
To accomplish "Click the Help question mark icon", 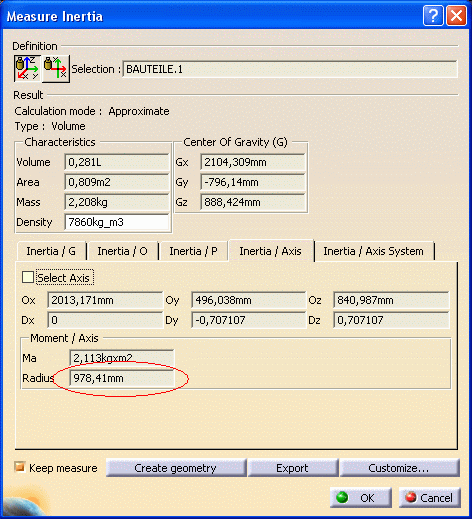I will coord(433,16).
